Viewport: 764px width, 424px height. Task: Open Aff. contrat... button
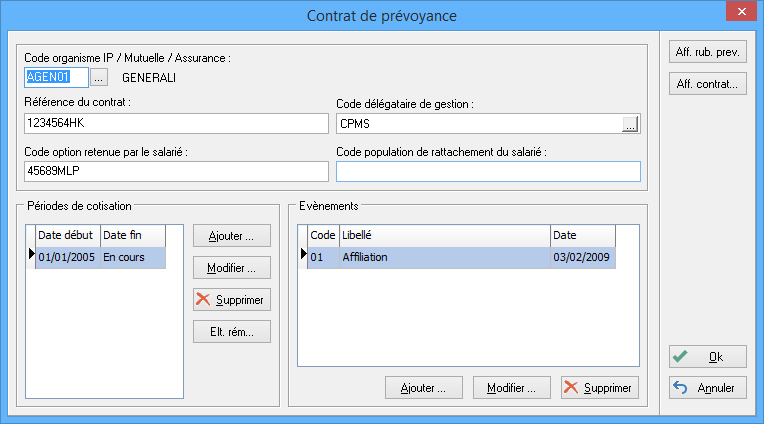(x=708, y=85)
